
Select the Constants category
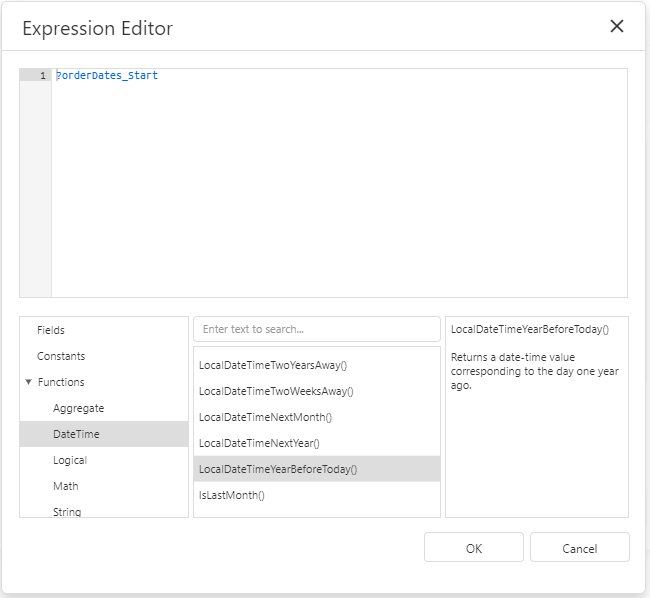104,356
